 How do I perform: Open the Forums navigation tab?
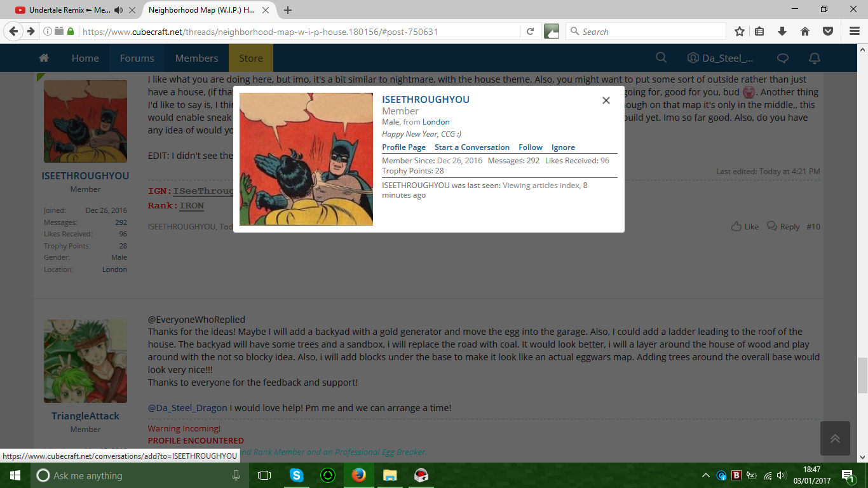(x=137, y=58)
